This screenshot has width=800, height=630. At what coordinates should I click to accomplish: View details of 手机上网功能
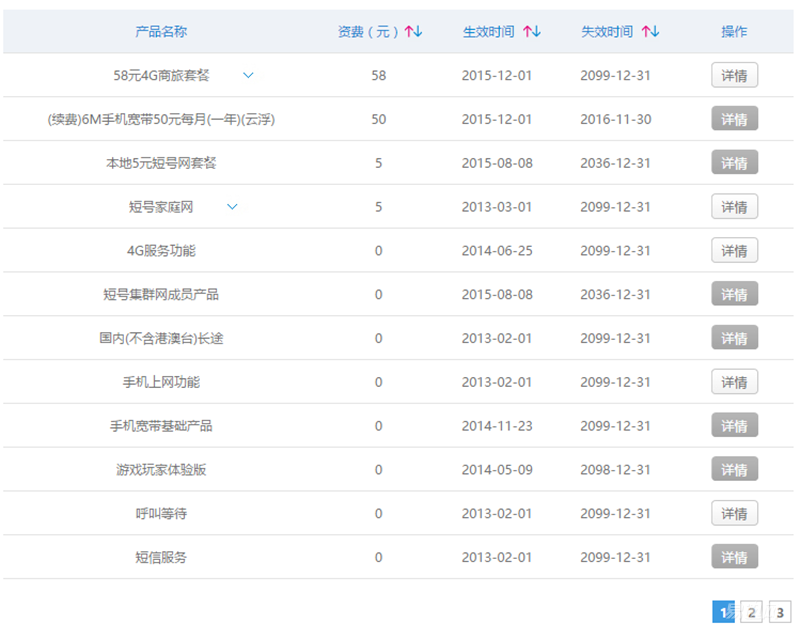(734, 381)
